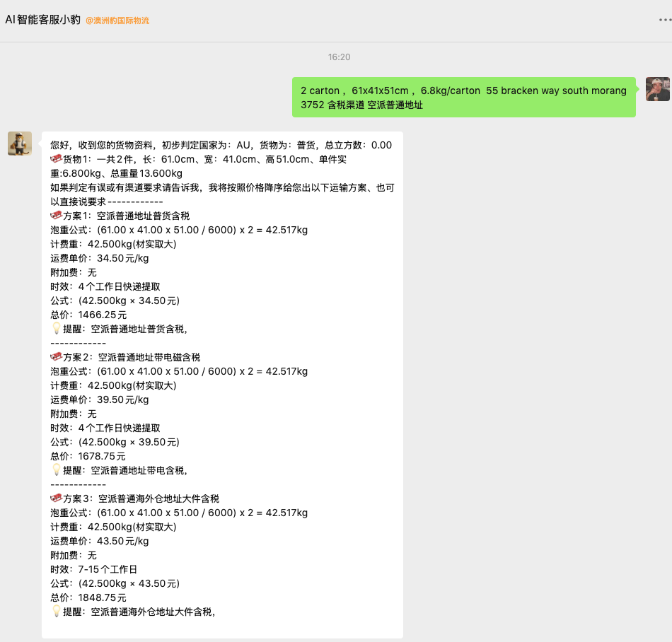Click the red emoji before 方案3
This screenshot has width=672, height=642.
[57, 498]
